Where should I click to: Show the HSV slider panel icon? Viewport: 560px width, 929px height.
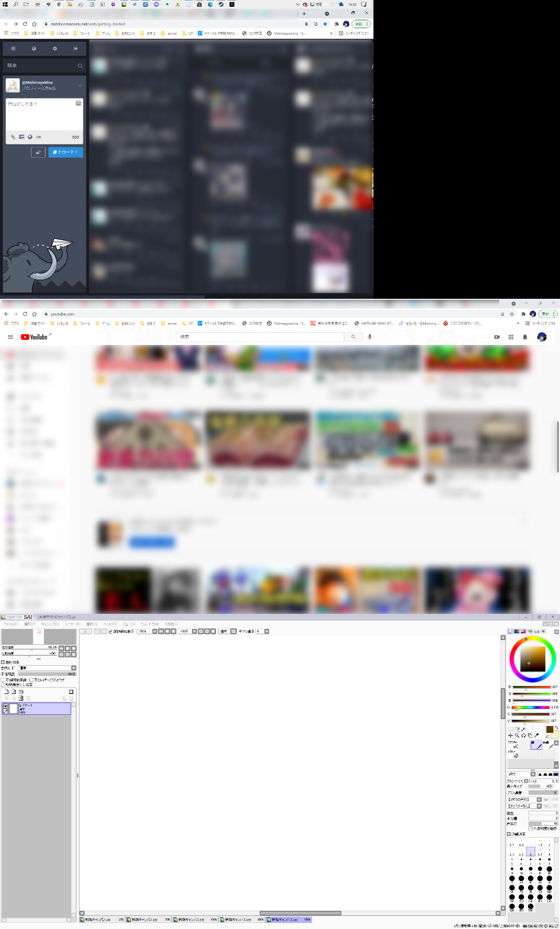point(523,631)
